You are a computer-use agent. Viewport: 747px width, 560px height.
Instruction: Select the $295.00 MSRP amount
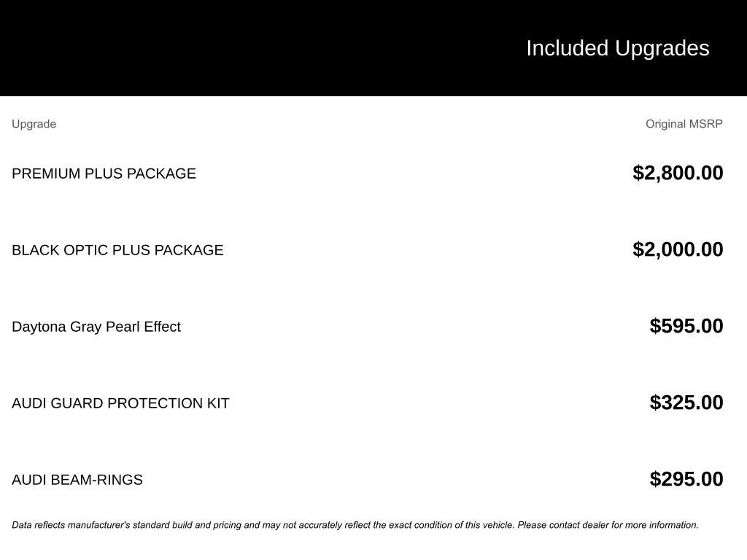(686, 479)
